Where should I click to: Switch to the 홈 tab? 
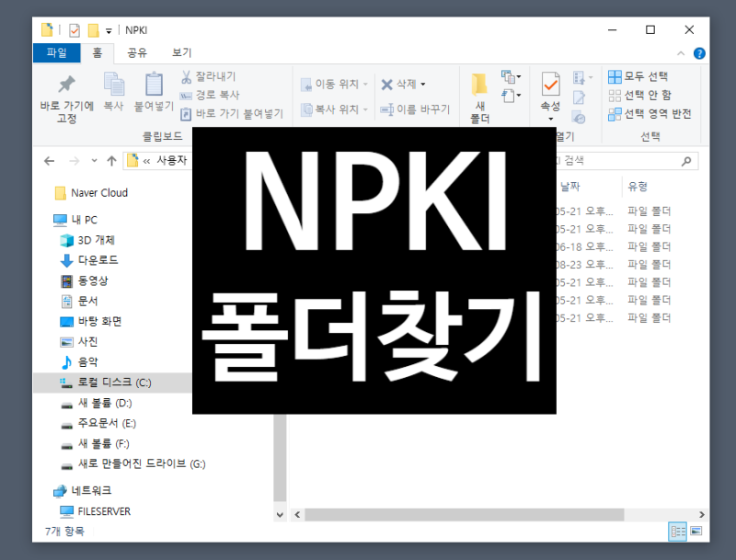(x=98, y=53)
